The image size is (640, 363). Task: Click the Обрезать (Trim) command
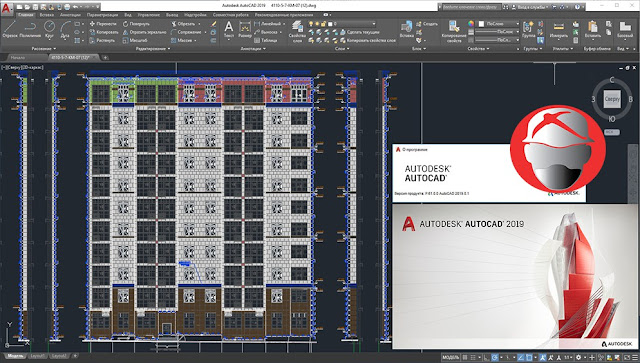(183, 24)
